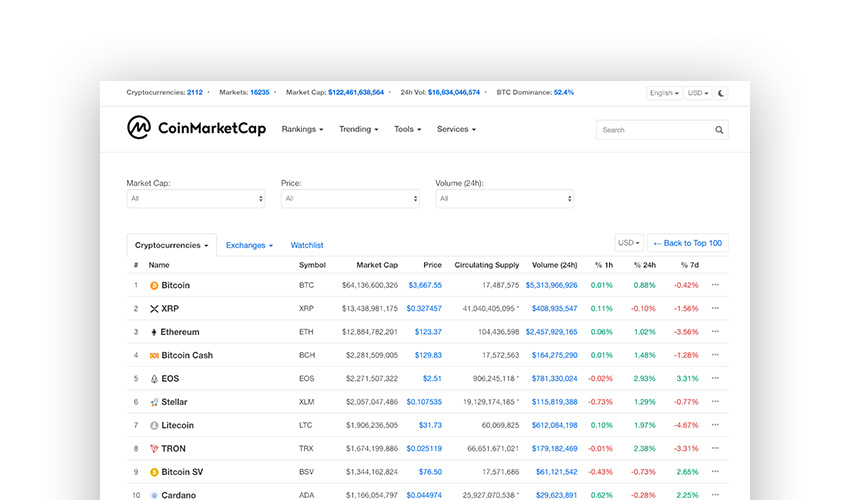Click the Cryptocurrencies count 2112 link

pyautogui.click(x=195, y=92)
